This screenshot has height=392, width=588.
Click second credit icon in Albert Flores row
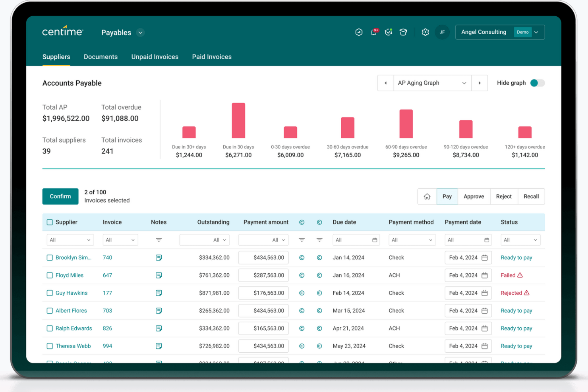(319, 311)
